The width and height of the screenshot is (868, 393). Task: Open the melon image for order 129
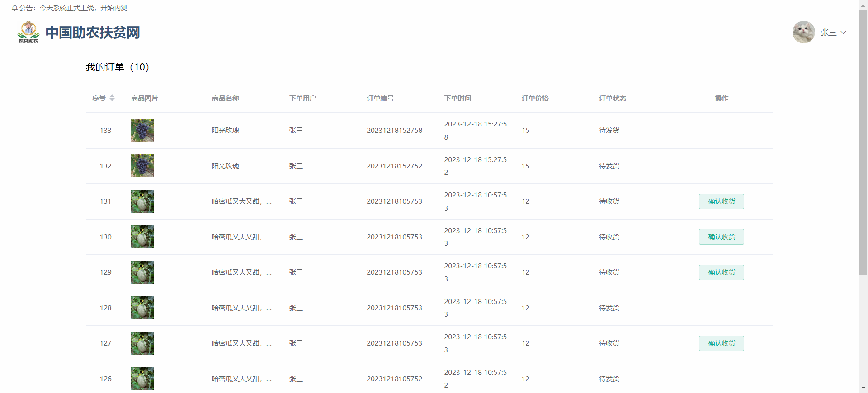[142, 272]
